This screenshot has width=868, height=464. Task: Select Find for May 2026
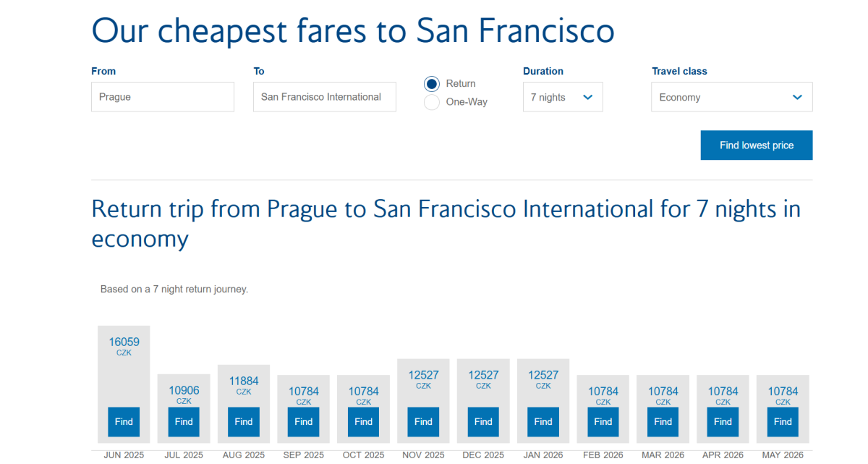pos(783,422)
